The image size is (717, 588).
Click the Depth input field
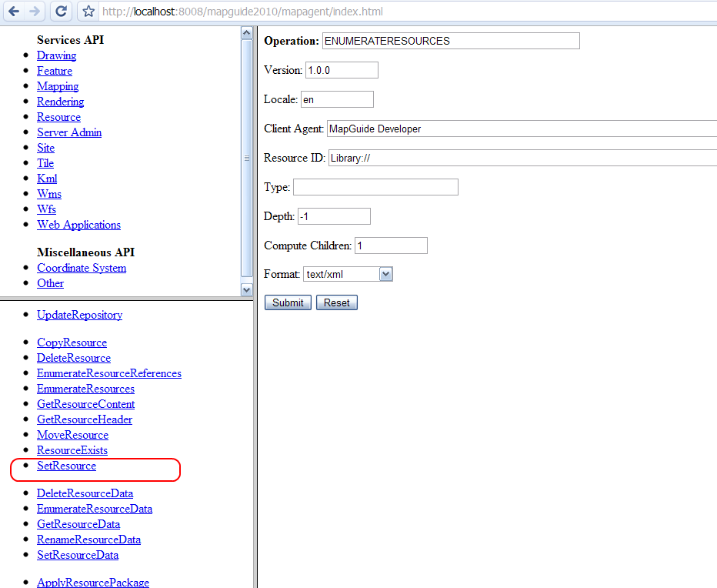click(x=334, y=216)
